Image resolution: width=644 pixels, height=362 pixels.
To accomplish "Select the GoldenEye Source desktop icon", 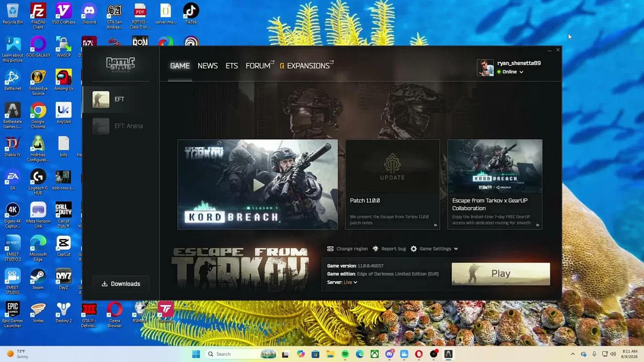I will (38, 83).
